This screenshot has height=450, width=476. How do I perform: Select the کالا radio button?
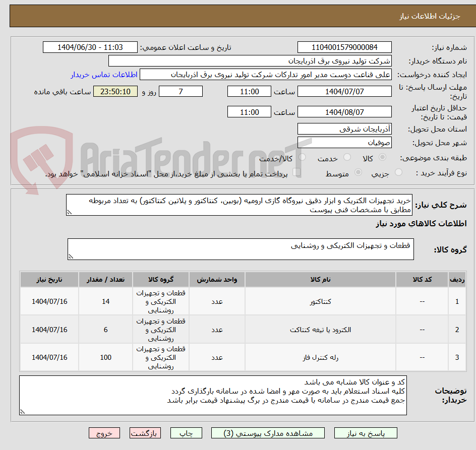click(x=383, y=156)
